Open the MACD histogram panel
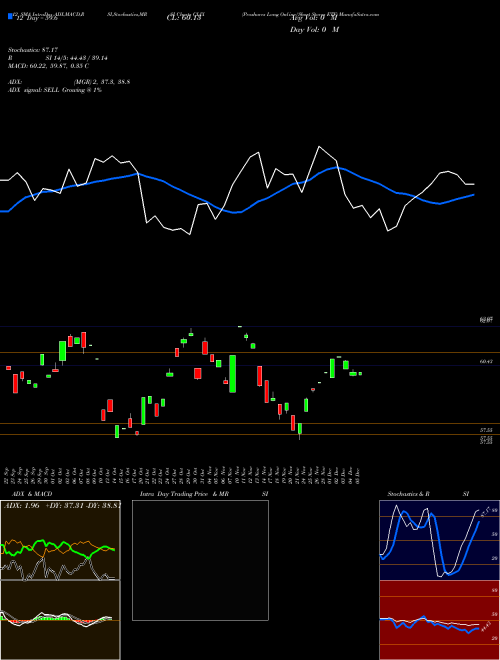The image size is (500, 660). click(x=60, y=620)
